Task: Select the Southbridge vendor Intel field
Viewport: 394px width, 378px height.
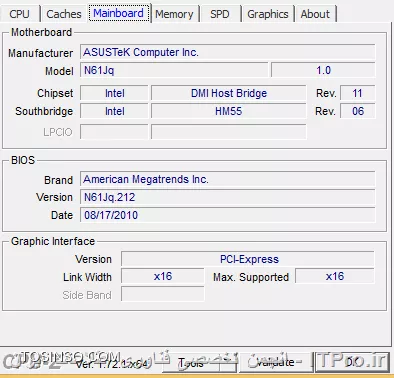Action: pyautogui.click(x=114, y=111)
